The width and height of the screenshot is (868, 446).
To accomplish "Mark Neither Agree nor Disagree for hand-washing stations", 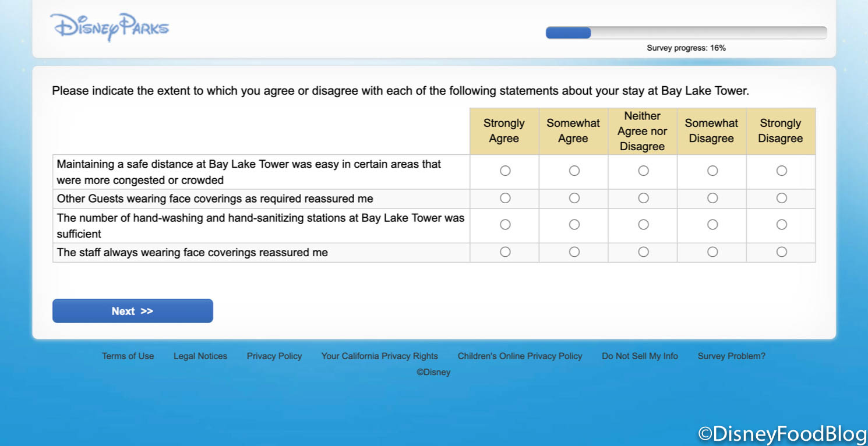I will [643, 224].
